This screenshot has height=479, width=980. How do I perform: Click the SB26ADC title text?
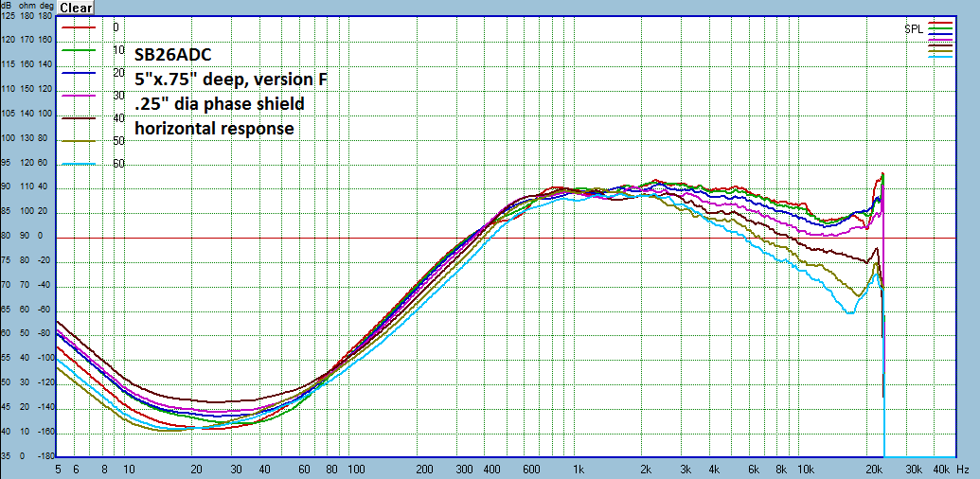(x=174, y=54)
